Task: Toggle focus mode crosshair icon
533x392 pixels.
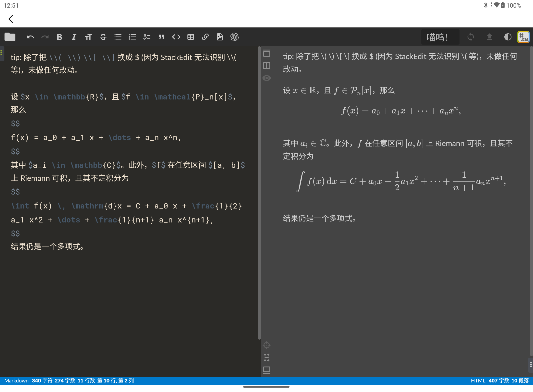Action: coord(266,345)
